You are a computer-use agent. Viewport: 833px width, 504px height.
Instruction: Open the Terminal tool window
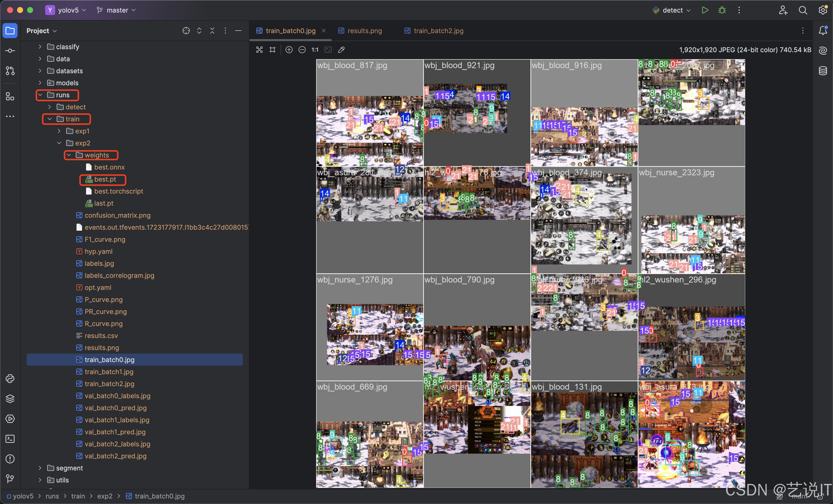(10, 439)
